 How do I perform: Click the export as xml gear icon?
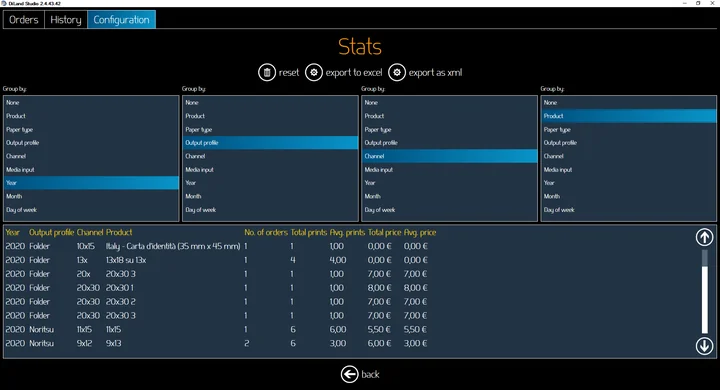click(x=397, y=73)
